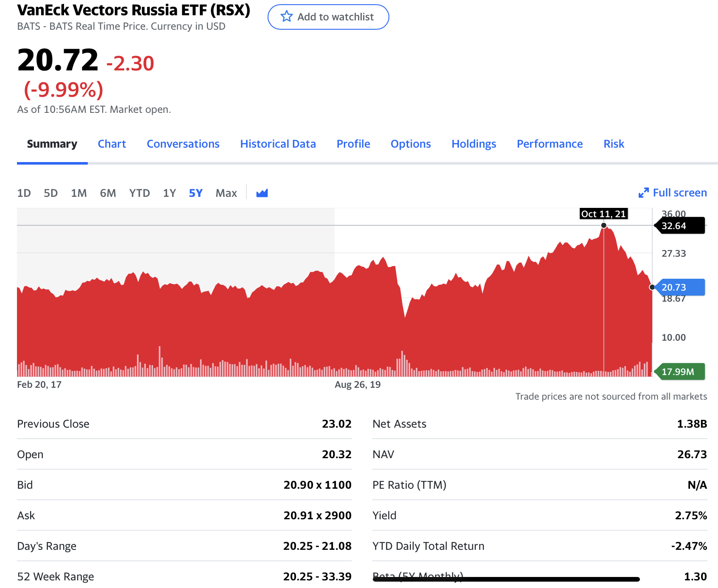The height and width of the screenshot is (588, 718).
Task: Click the price change -2.30
Action: pyautogui.click(x=130, y=64)
